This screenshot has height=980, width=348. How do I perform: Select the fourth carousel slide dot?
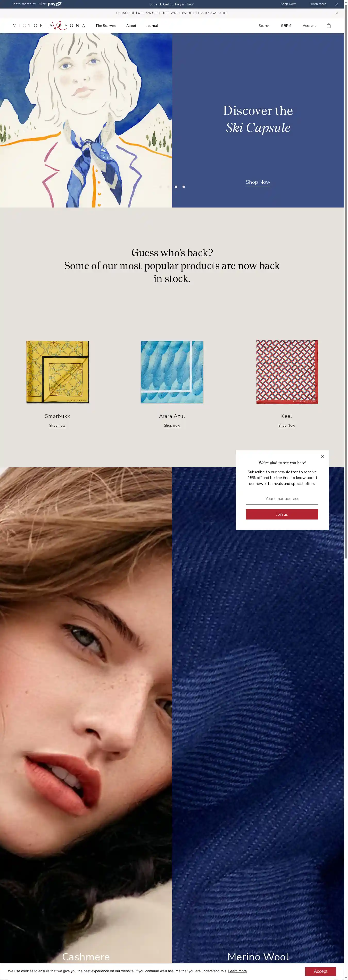point(184,187)
